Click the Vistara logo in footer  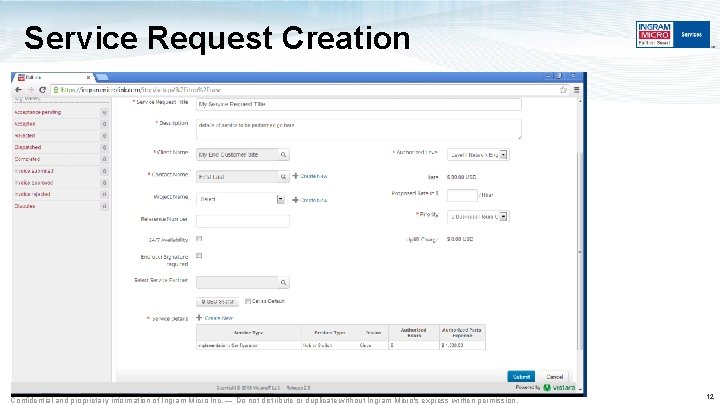coord(559,388)
